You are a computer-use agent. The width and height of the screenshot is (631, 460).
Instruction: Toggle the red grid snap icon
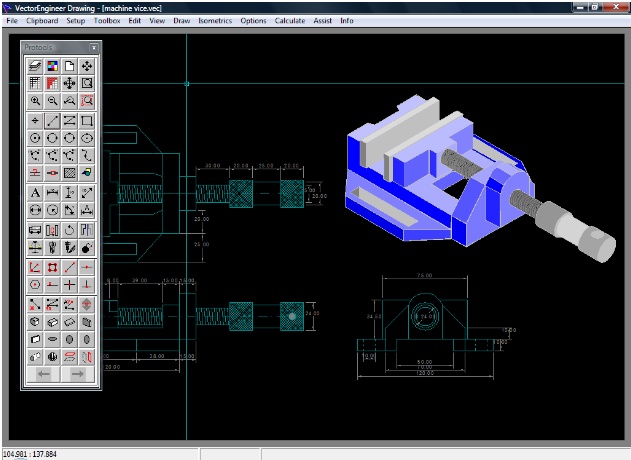pyautogui.click(x=52, y=83)
